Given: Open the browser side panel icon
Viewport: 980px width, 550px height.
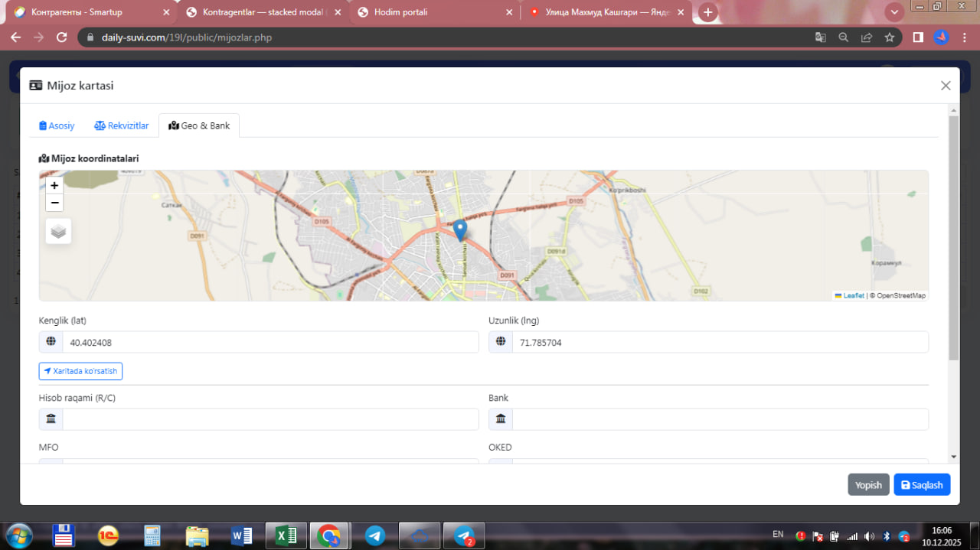Looking at the screenshot, I should coord(918,37).
